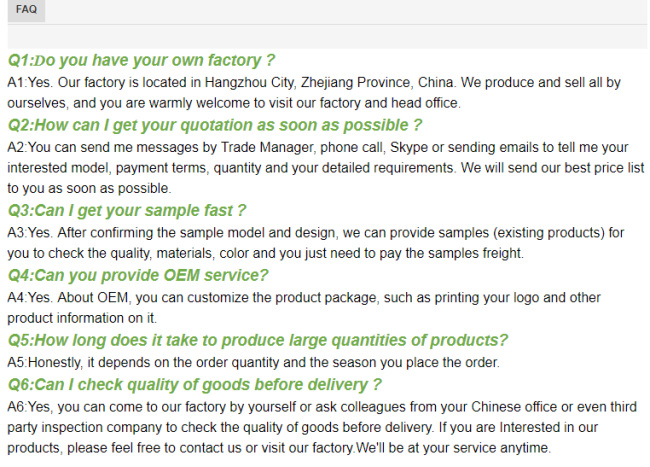Click the Q4 OEM service question heading
This screenshot has height=467, width=650.
click(138, 276)
